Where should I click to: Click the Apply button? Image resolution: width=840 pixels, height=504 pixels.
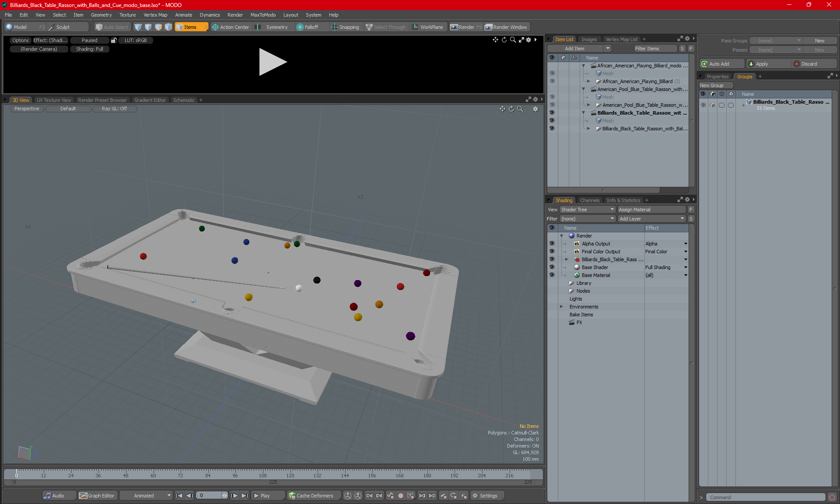tap(769, 64)
